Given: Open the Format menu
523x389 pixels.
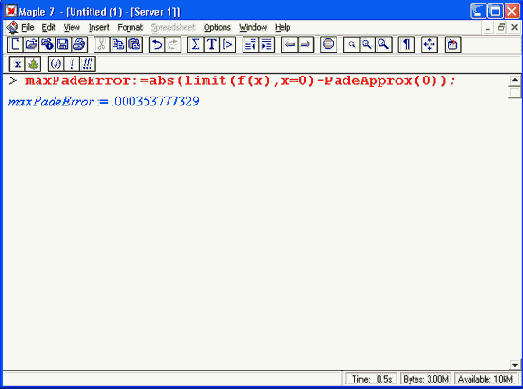Looking at the screenshot, I should pos(130,27).
